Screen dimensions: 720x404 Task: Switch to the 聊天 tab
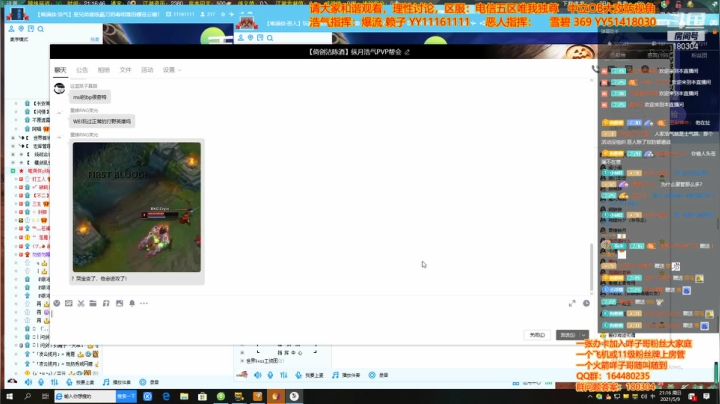(60, 70)
